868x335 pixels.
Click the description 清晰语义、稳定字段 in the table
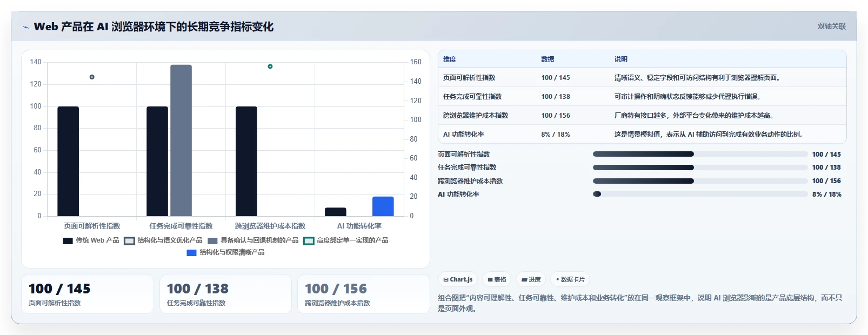[x=697, y=78]
